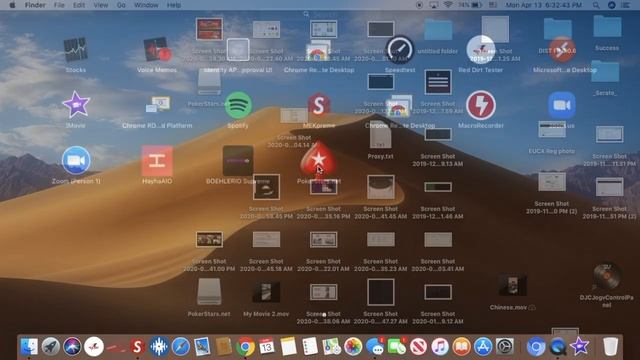The image size is (640, 360).
Task: Launch the Red Dirt Tester app
Action: point(481,50)
